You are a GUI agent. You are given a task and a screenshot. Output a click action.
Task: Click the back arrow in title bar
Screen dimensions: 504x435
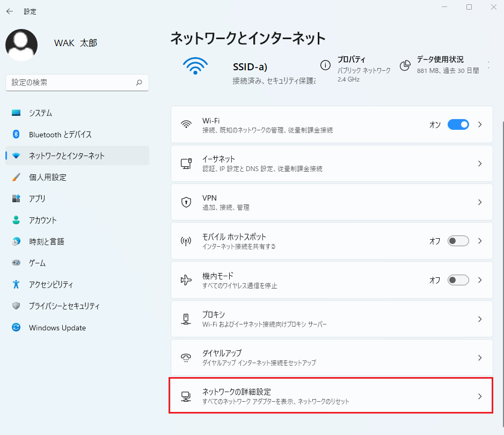pyautogui.click(x=10, y=12)
